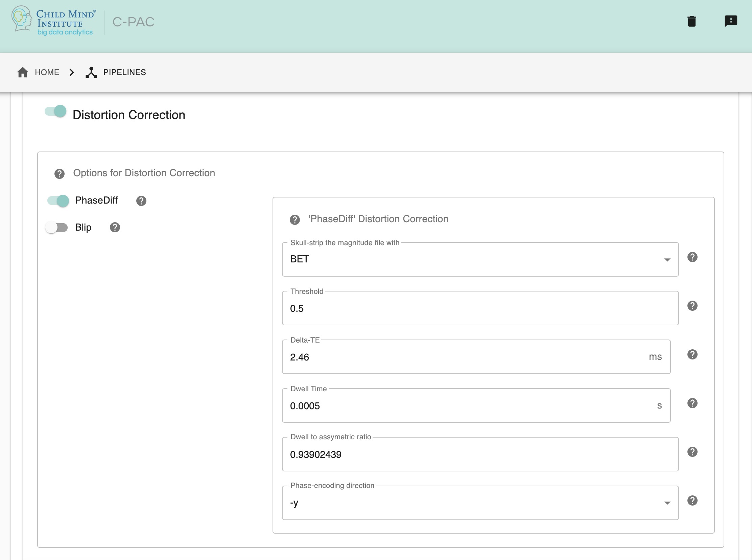Show help icon next to Blip toggle
Viewport: 752px width, 560px height.
point(115,228)
